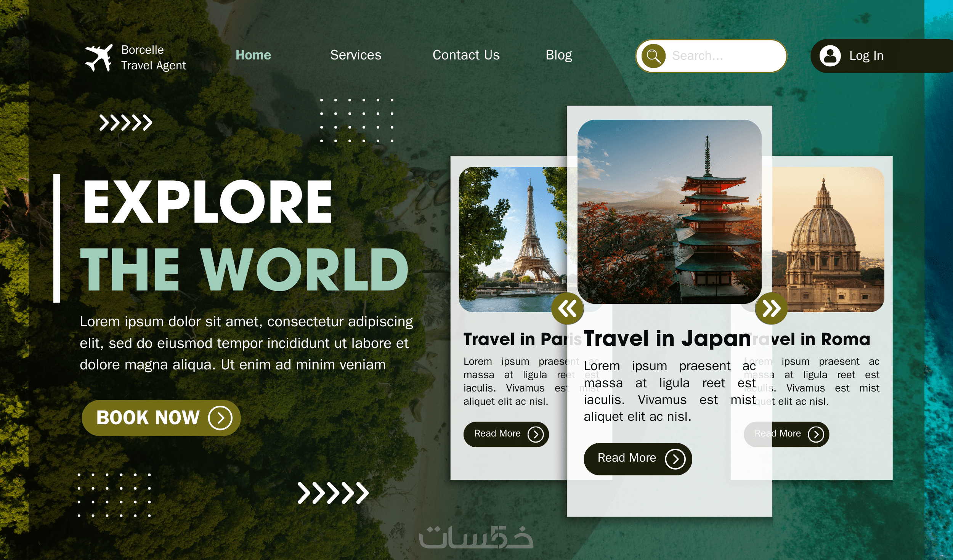Click arrow icon on Paris Read More
Viewport: 953px width, 560px height.
pos(535,434)
